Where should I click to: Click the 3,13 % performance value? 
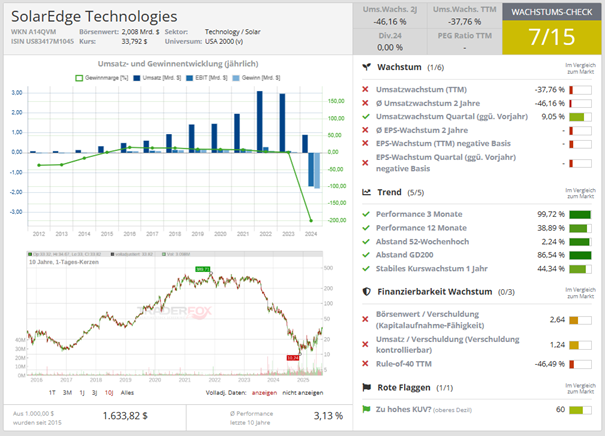coord(328,416)
